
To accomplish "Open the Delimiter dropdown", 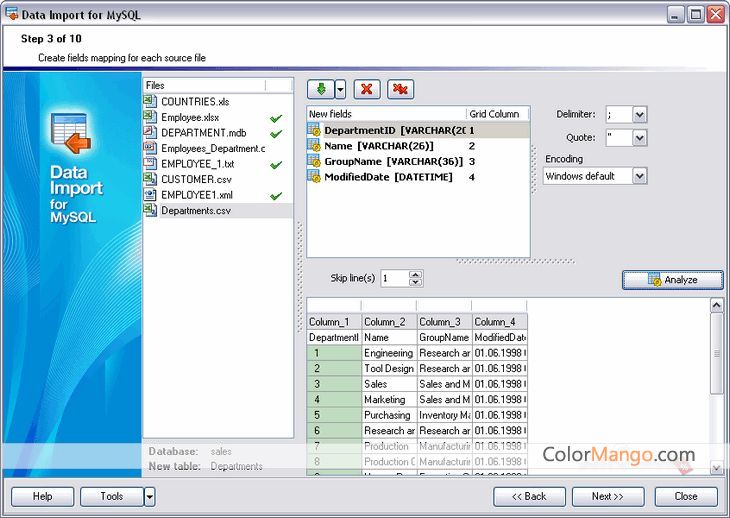I will [x=640, y=114].
